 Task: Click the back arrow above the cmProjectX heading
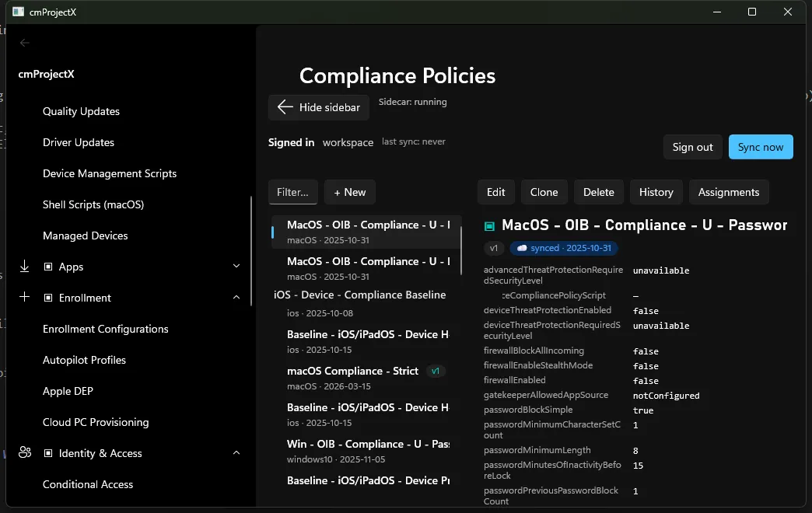click(24, 43)
